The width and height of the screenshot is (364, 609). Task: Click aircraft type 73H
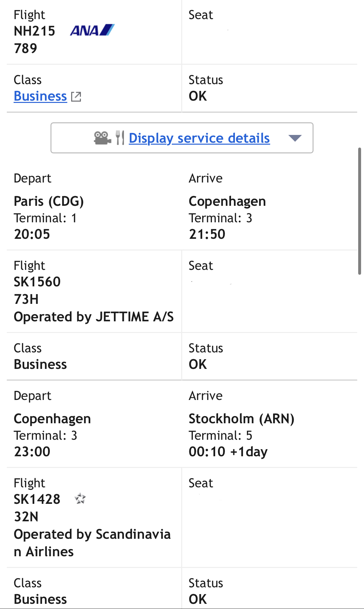26,299
